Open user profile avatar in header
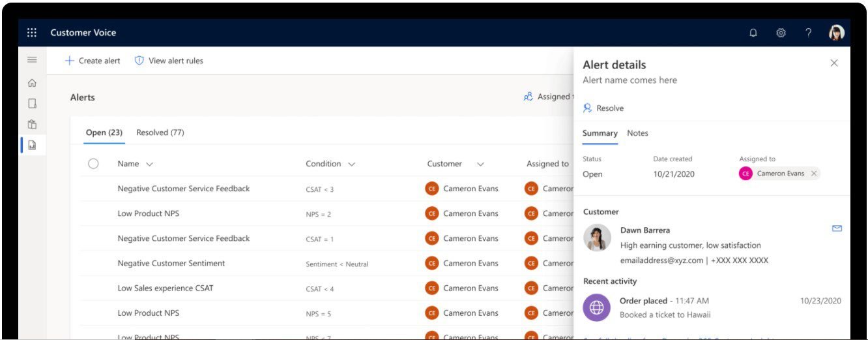The image size is (868, 340). pos(836,33)
